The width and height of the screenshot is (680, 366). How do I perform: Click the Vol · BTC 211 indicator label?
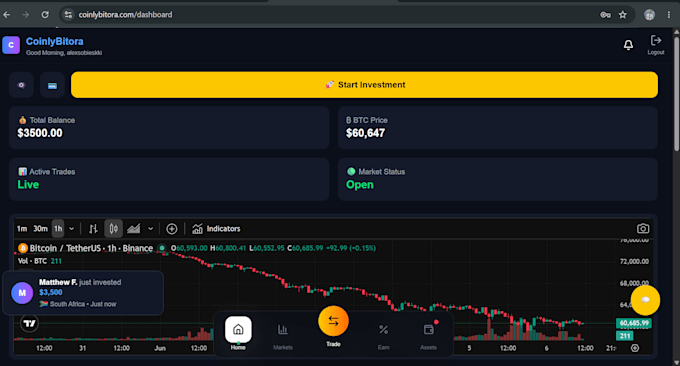39,261
